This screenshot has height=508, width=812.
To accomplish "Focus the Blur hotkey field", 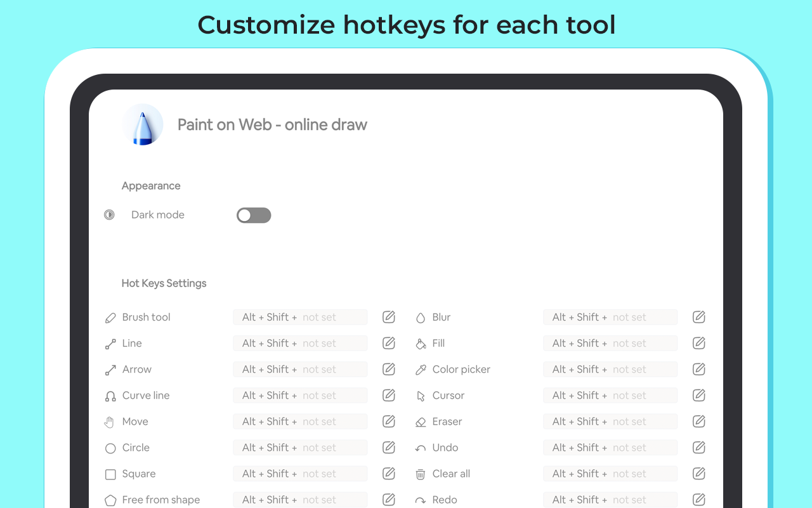I will (610, 317).
